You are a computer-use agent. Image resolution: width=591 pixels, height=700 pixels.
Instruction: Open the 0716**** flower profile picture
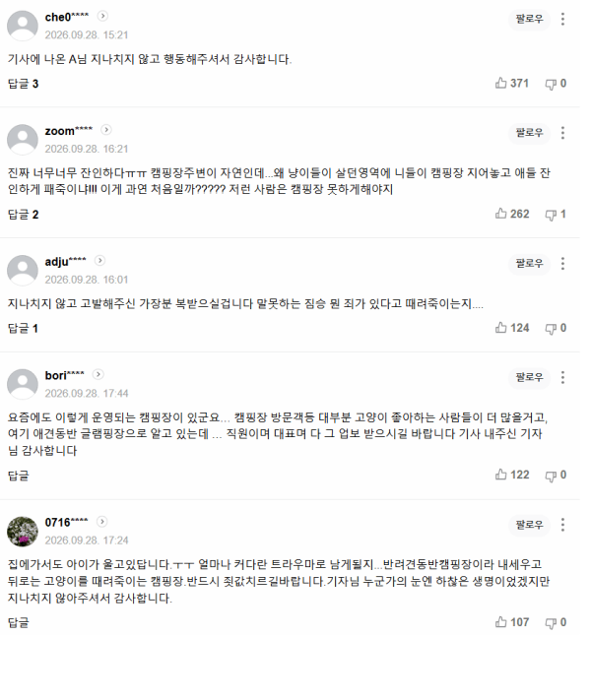[23, 532]
